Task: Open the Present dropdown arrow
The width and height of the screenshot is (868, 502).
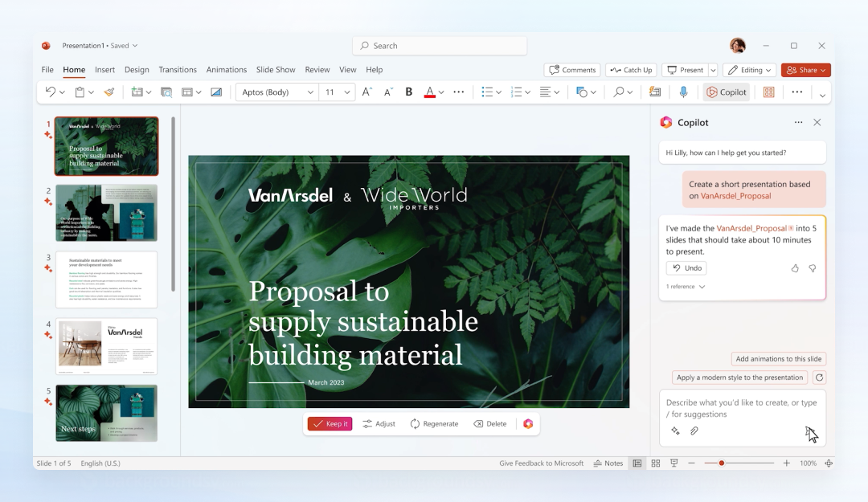Action: (x=713, y=71)
